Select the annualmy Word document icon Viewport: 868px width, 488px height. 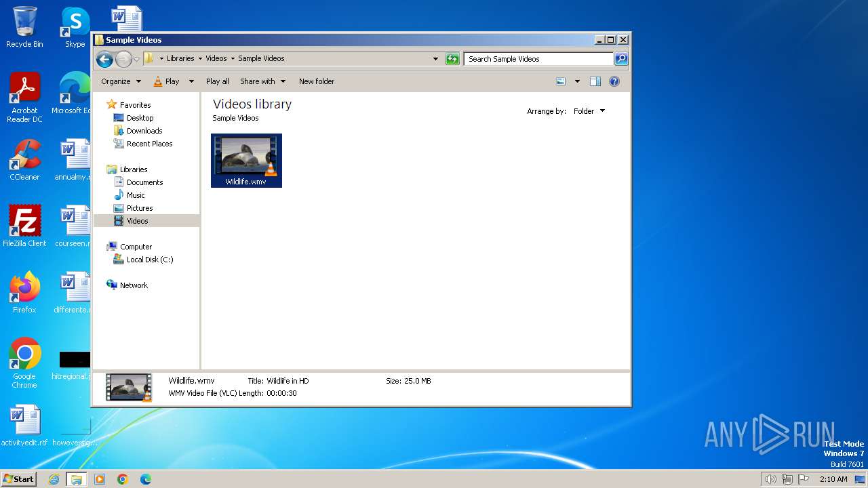(74, 161)
